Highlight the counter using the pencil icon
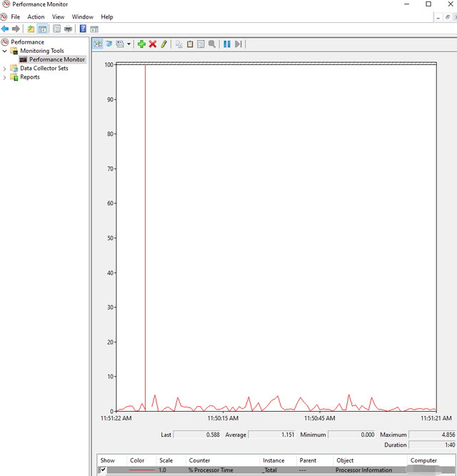Screen dimensions: 457x476 coord(164,44)
